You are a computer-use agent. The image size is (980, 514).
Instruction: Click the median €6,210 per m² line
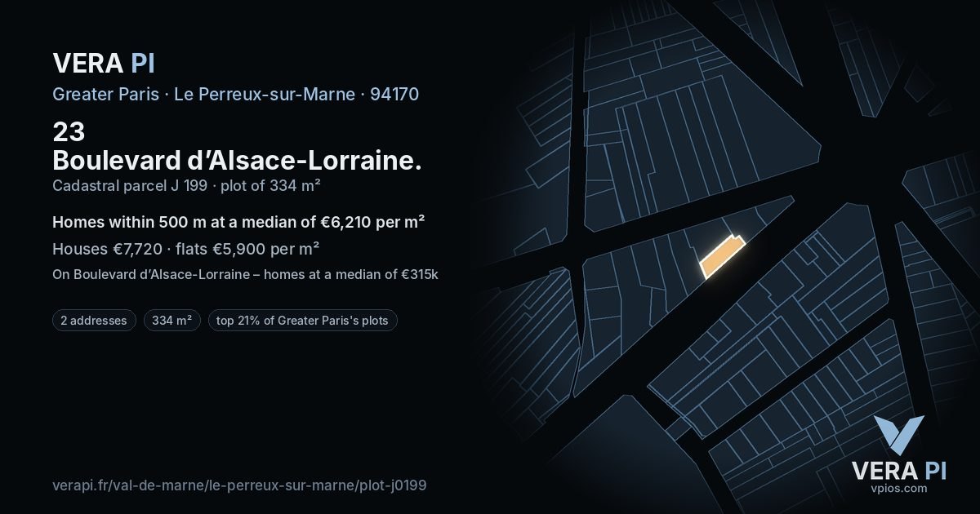point(238,222)
